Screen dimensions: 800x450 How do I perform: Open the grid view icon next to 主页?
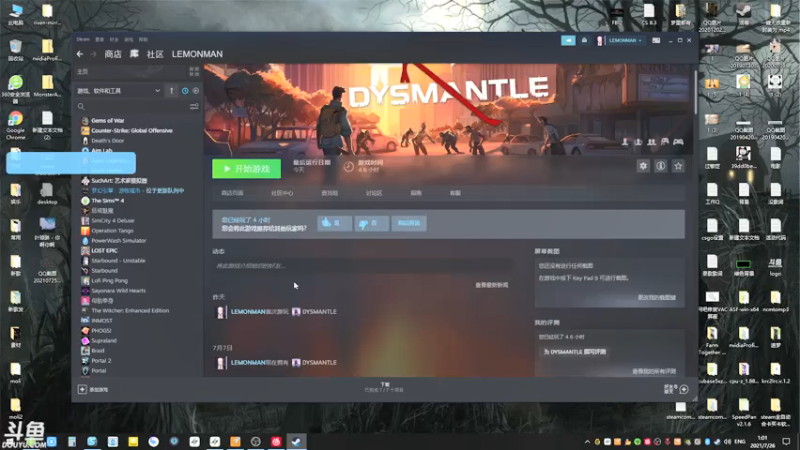[194, 71]
